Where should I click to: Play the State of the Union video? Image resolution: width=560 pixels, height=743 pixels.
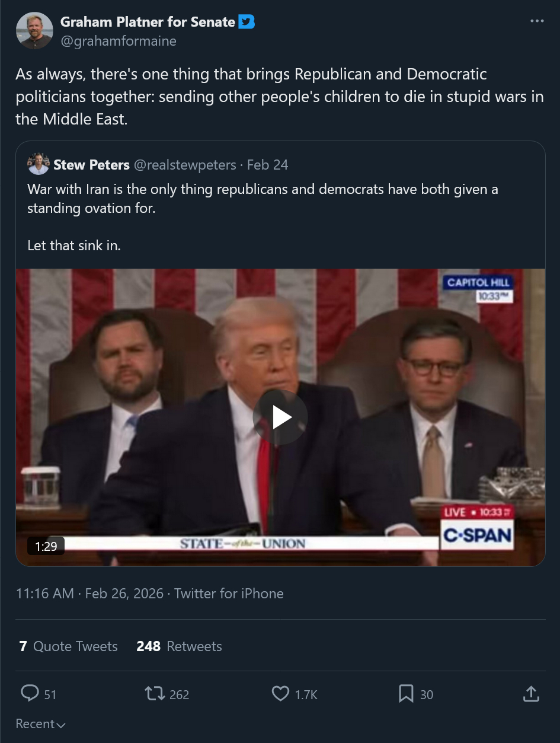[x=280, y=417]
